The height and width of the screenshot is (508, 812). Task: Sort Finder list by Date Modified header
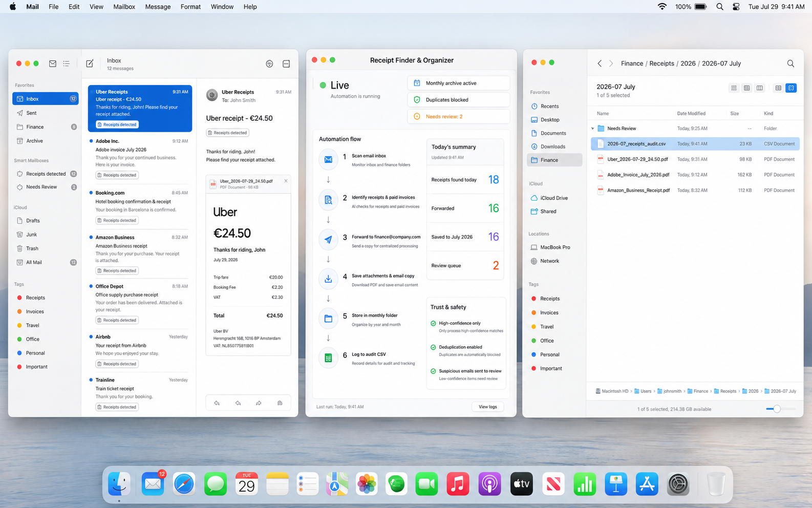691,113
